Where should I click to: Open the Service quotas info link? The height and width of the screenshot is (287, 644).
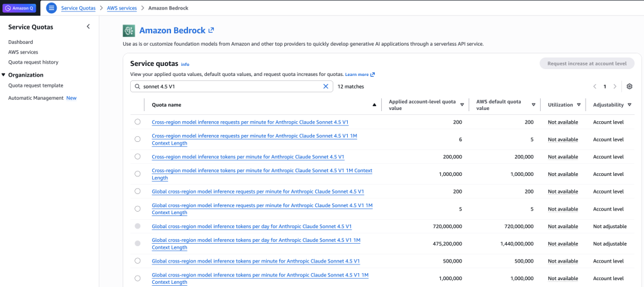pos(186,64)
